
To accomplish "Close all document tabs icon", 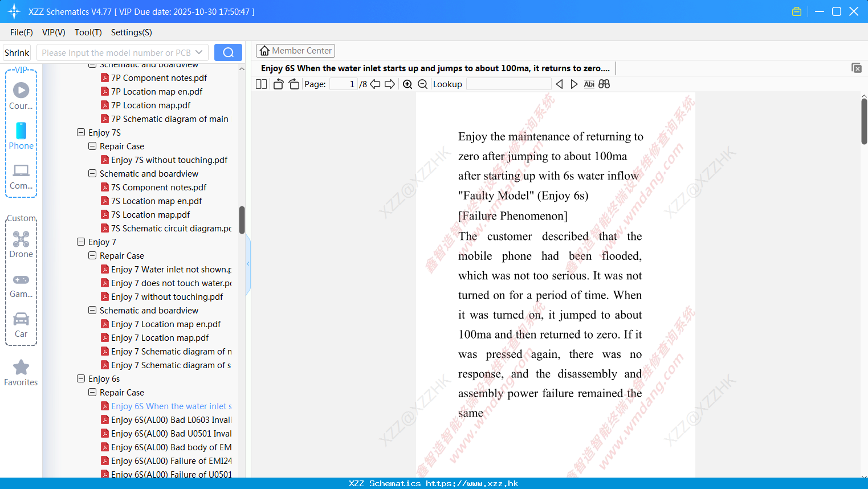I will [857, 68].
